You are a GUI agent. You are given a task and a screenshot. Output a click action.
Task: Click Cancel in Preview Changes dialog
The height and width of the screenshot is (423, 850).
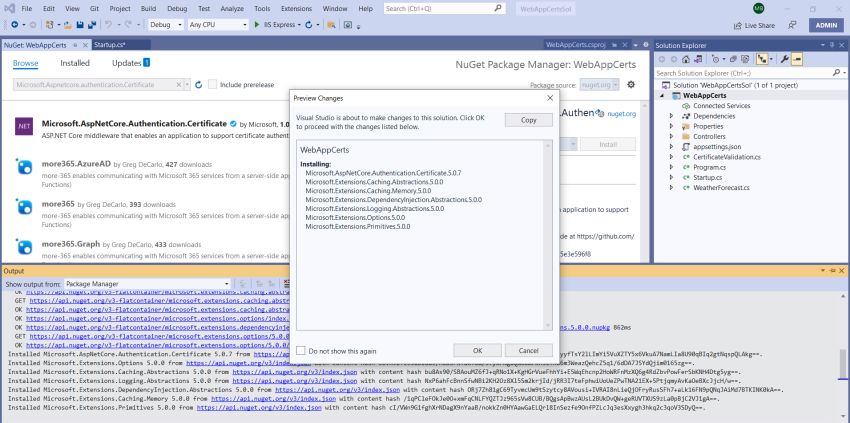528,351
